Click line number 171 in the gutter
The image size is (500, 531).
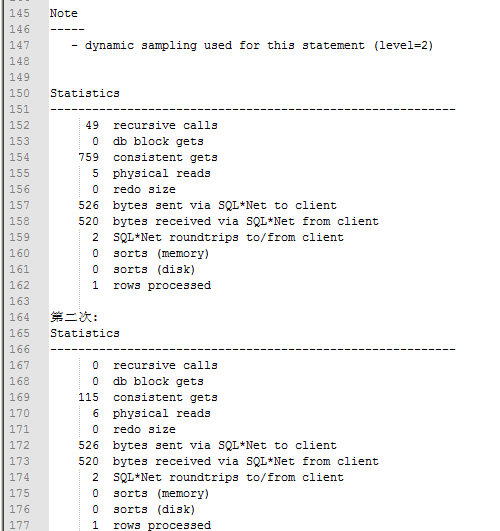[x=19, y=429]
